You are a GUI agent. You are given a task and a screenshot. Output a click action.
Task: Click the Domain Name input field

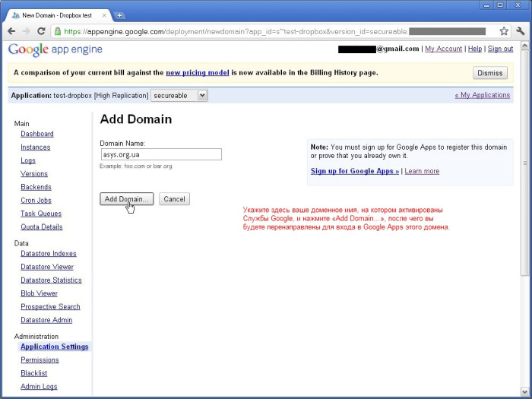(161, 154)
